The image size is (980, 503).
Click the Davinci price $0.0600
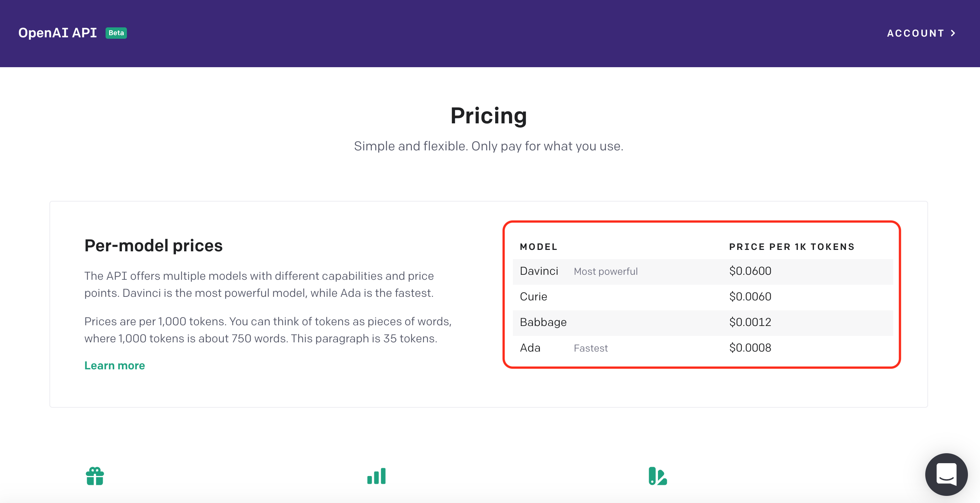click(750, 271)
